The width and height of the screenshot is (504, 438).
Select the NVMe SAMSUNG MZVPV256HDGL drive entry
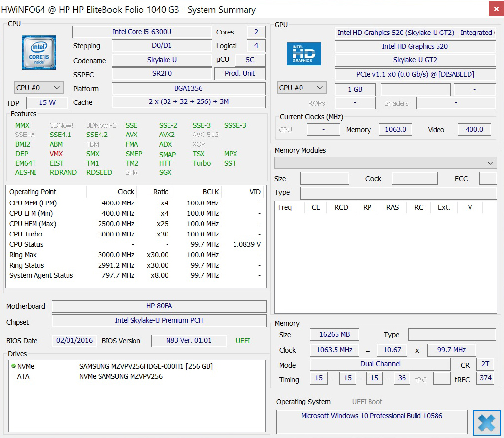(x=137, y=367)
